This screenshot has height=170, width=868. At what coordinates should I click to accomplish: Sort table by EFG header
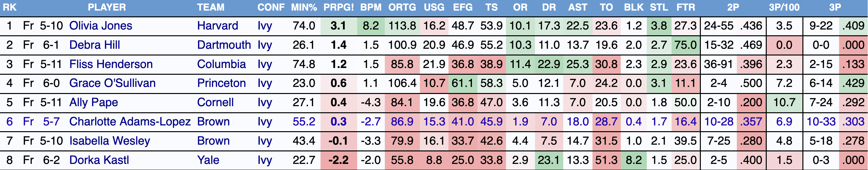click(463, 7)
